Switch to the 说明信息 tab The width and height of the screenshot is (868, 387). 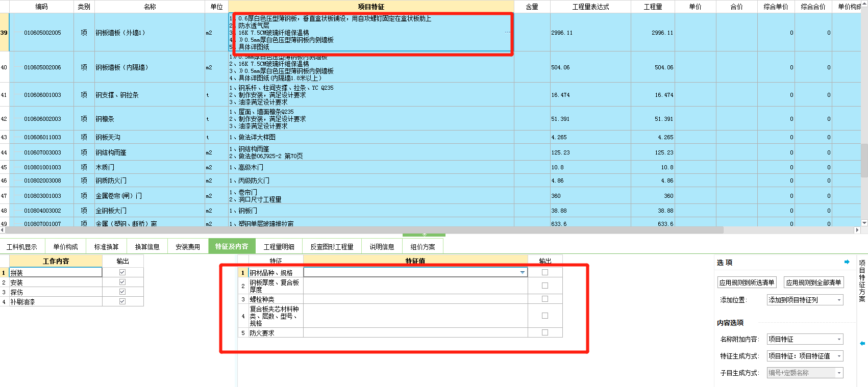tap(382, 247)
